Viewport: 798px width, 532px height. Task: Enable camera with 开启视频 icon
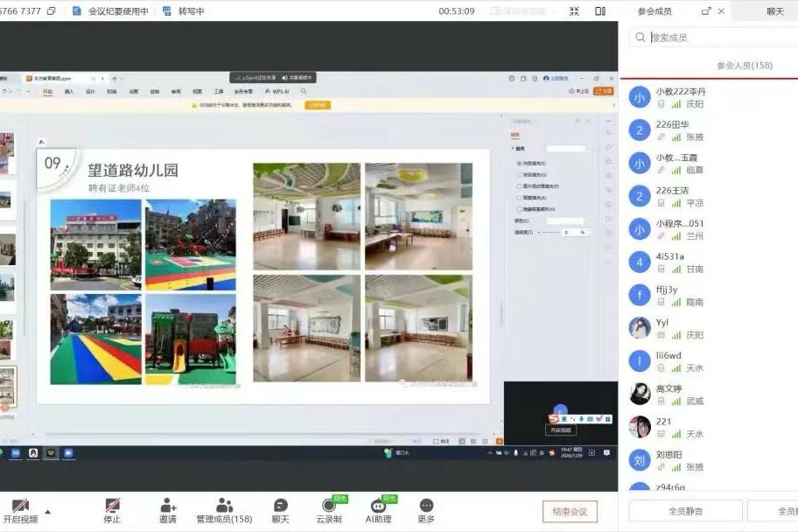coord(21,503)
